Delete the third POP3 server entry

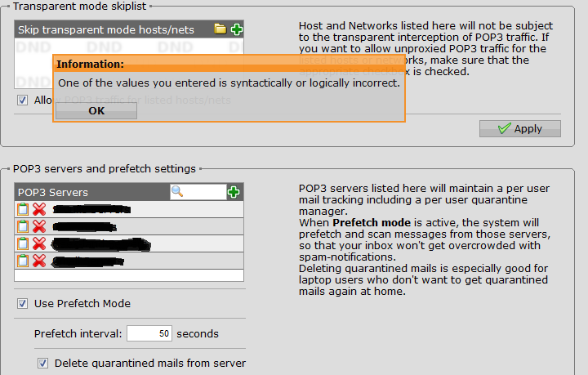click(x=38, y=243)
